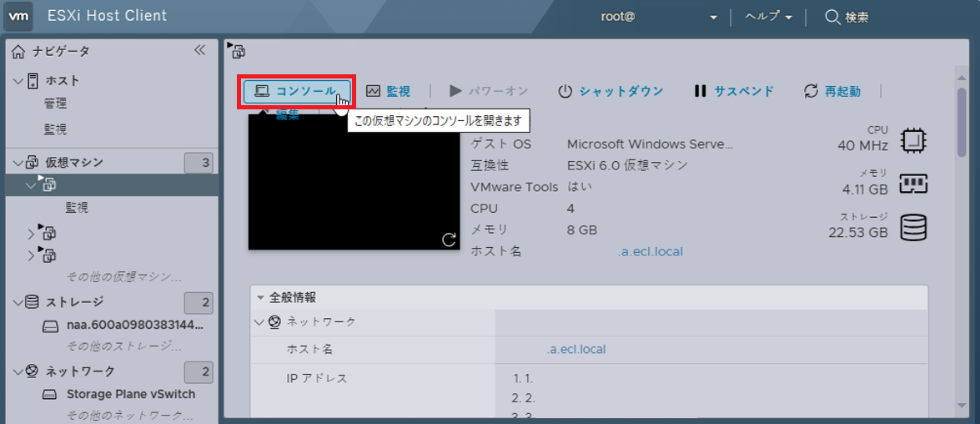Click the サスペンド button
The height and width of the screenshot is (424, 980).
click(735, 91)
